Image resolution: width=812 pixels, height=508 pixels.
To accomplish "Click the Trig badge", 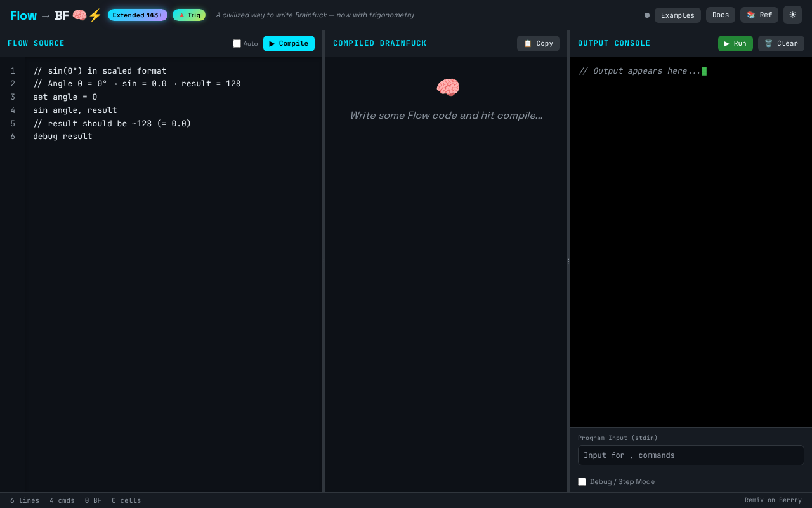I will pyautogui.click(x=189, y=15).
